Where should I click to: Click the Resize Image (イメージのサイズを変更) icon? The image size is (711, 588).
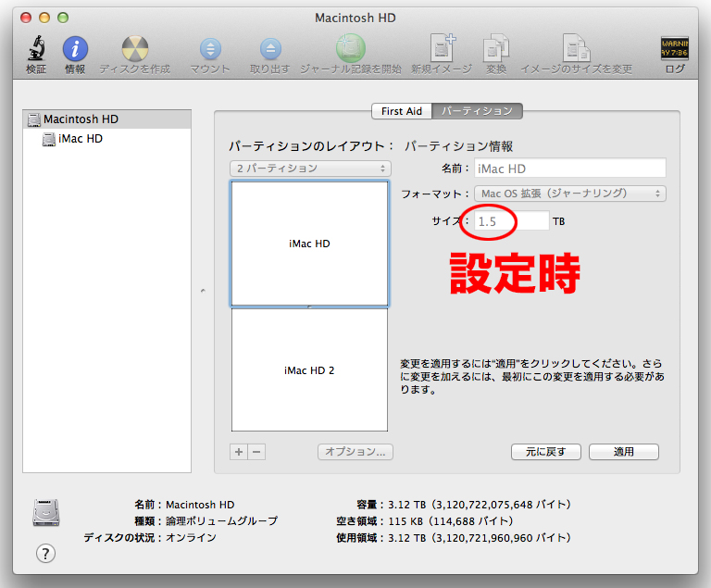[576, 49]
